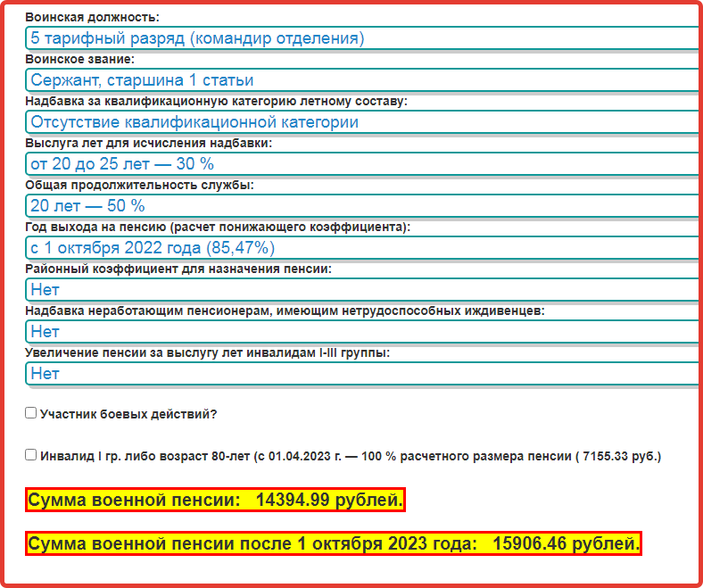Open the dropdown for supplement with dependents
The width and height of the screenshot is (703, 588).
[362, 331]
